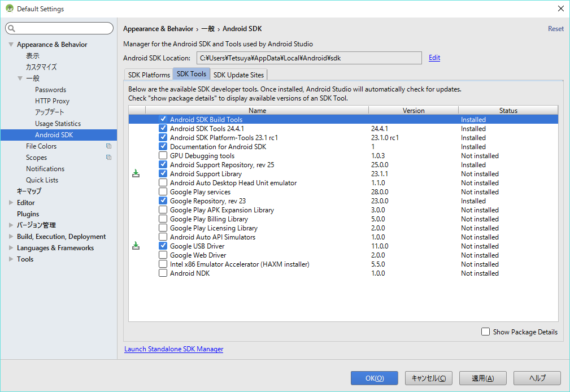570x392 pixels.
Task: Check Intel x86 Emulator Accelerator HAXM
Action: click(163, 264)
